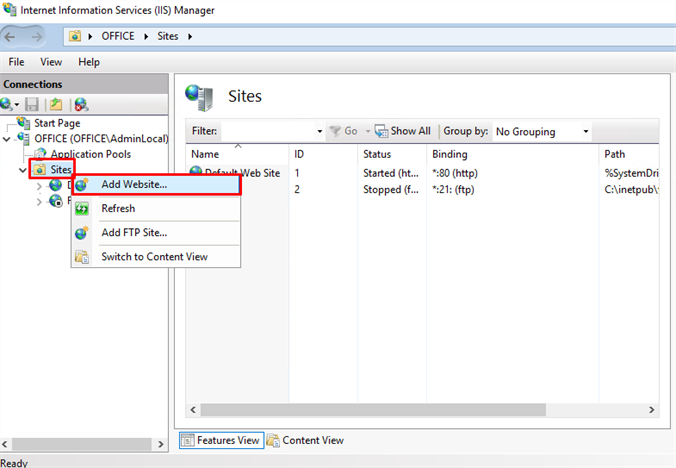Expand the first site under Sites
The image size is (676, 468).
click(x=39, y=186)
